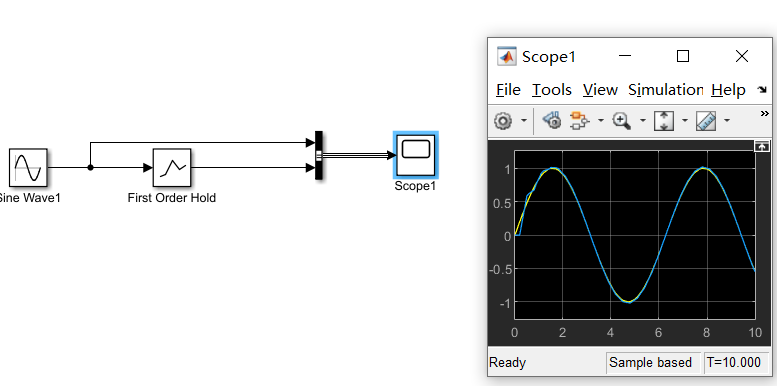The height and width of the screenshot is (386, 777).
Task: Expand the configuration properties dropdown arrow
Action: 524,120
